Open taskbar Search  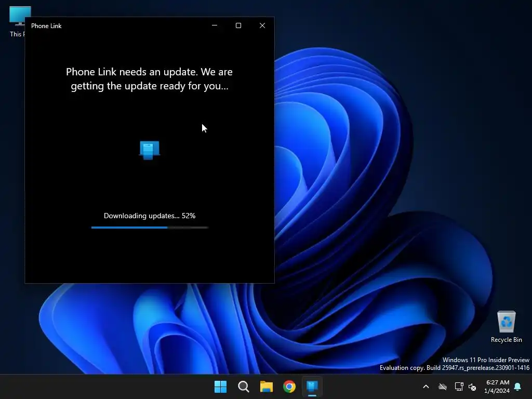coord(244,387)
